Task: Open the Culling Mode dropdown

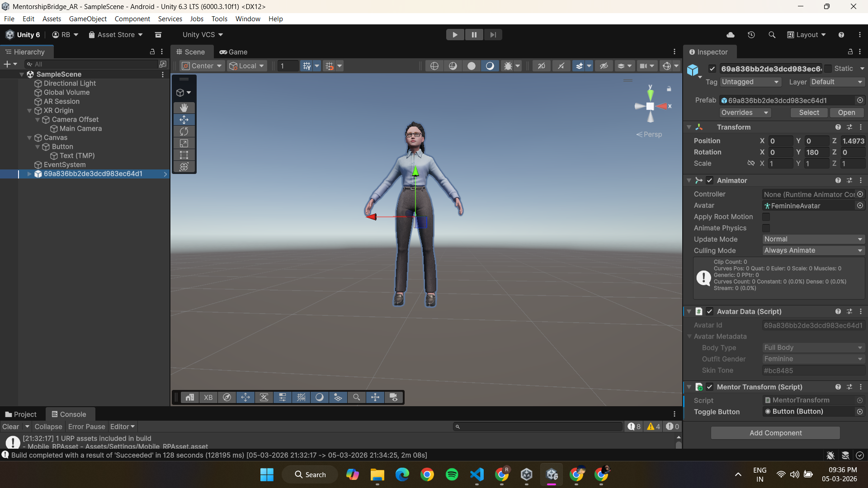Action: [x=813, y=250]
